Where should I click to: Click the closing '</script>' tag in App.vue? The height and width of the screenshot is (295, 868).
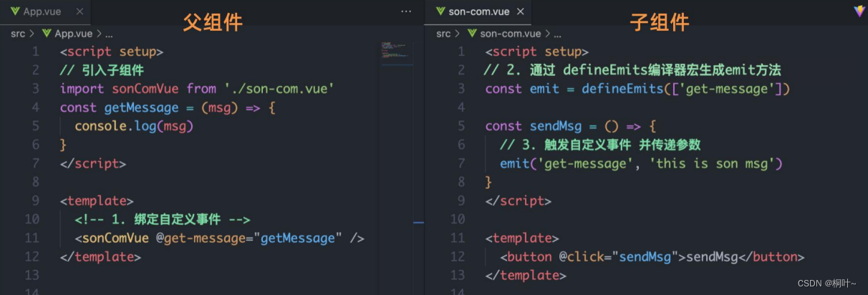pos(93,163)
